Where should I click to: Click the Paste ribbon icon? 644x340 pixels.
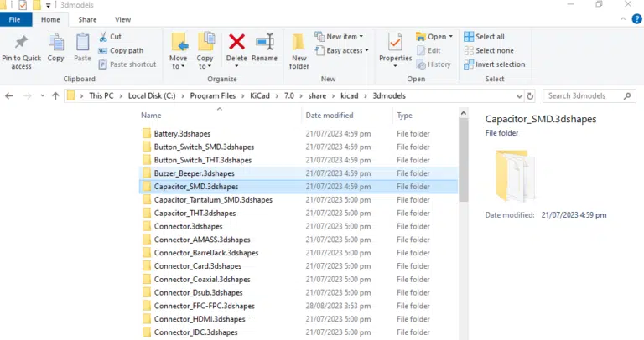pyautogui.click(x=82, y=47)
